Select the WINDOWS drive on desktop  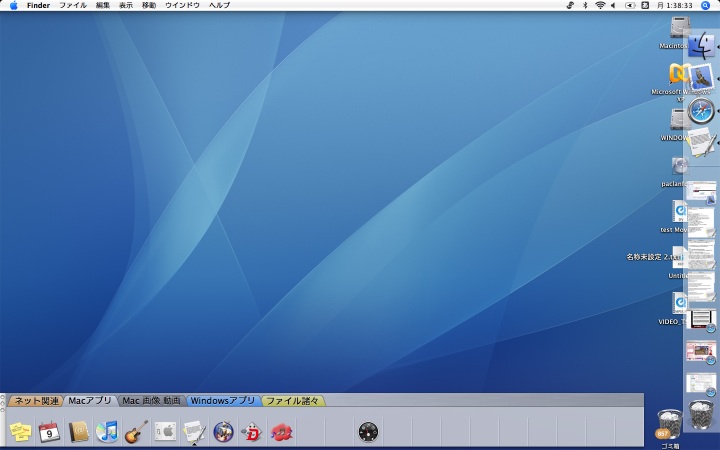[680, 119]
